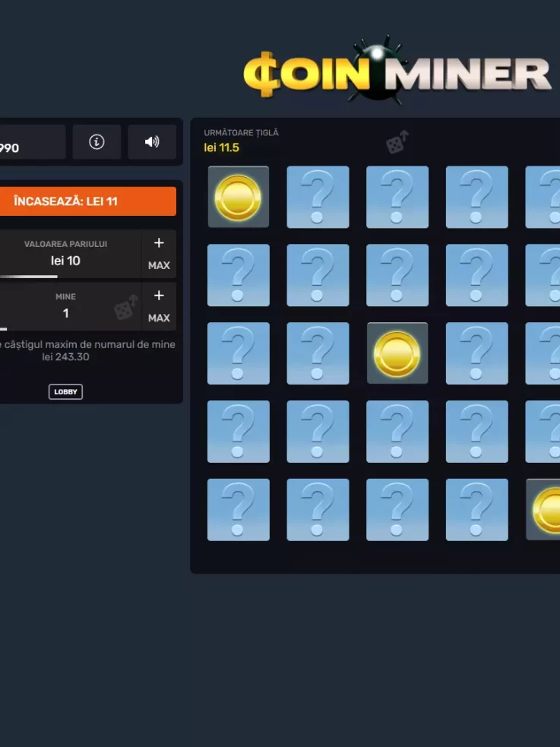The width and height of the screenshot is (560, 747).
Task: Click the Coin Miner logo
Action: click(397, 70)
